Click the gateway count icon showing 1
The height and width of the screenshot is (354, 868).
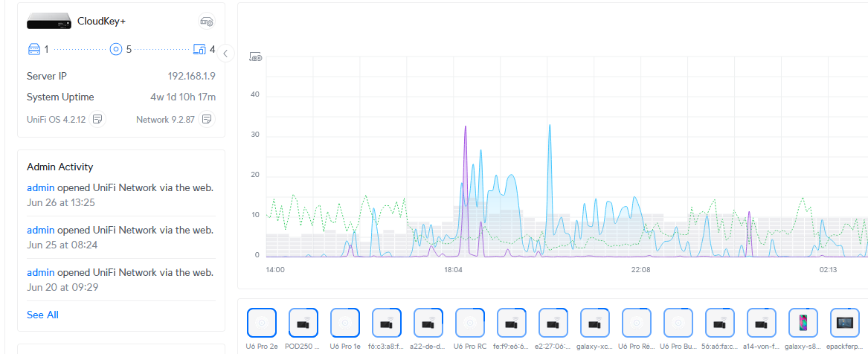(x=34, y=49)
